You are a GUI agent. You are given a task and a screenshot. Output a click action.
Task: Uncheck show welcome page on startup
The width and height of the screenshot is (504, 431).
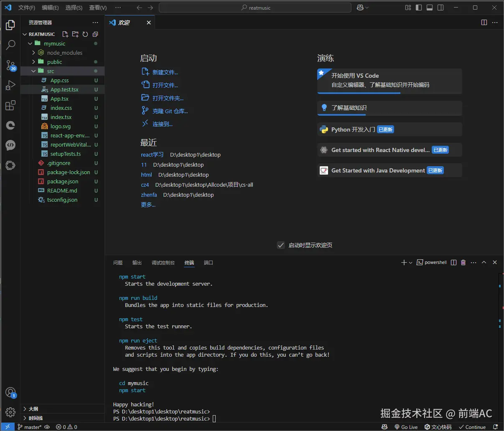[x=281, y=245]
